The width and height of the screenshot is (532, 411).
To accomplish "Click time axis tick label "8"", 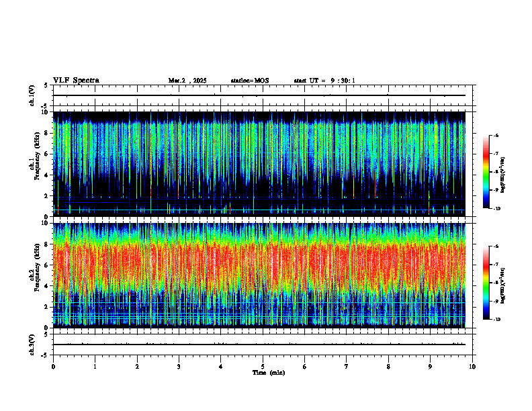I will click(x=388, y=367).
